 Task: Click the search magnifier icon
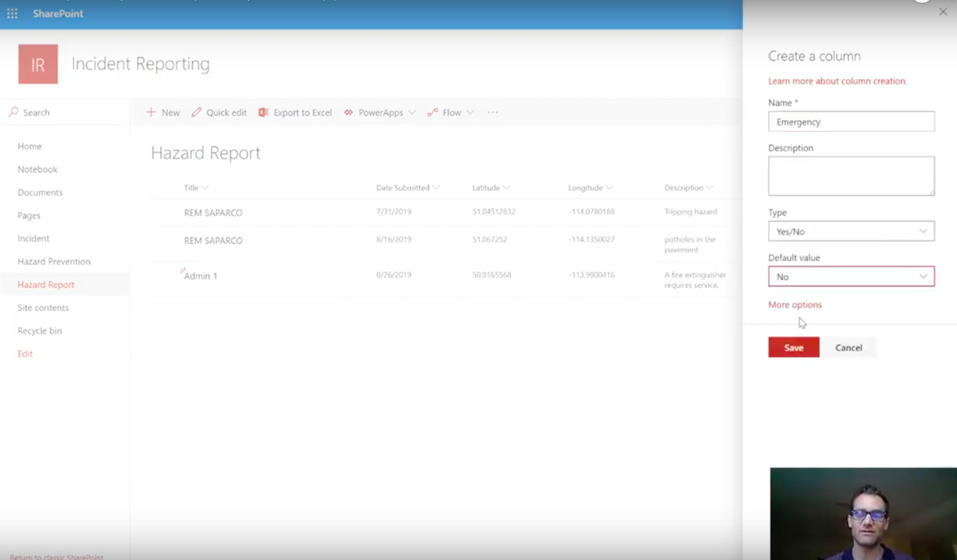click(x=14, y=112)
